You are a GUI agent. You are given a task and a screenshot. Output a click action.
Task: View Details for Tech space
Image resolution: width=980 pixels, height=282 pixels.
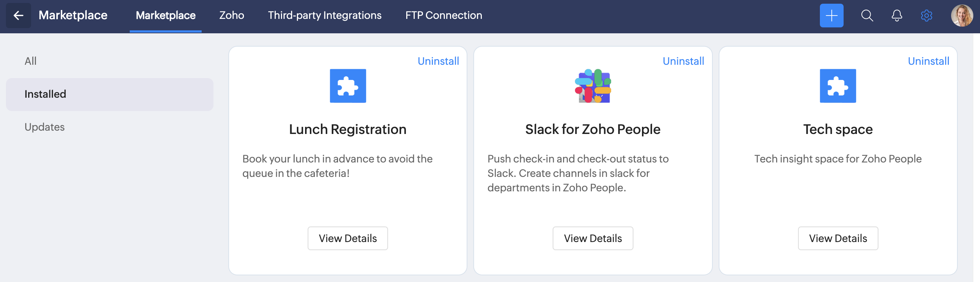[x=838, y=238]
